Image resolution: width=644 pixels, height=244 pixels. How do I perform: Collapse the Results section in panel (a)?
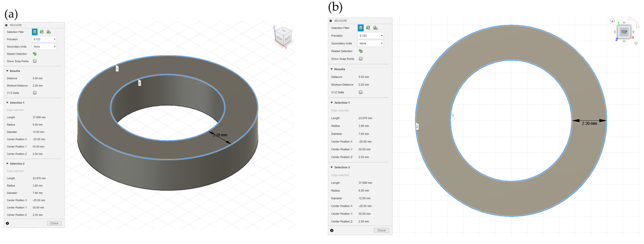8,71
